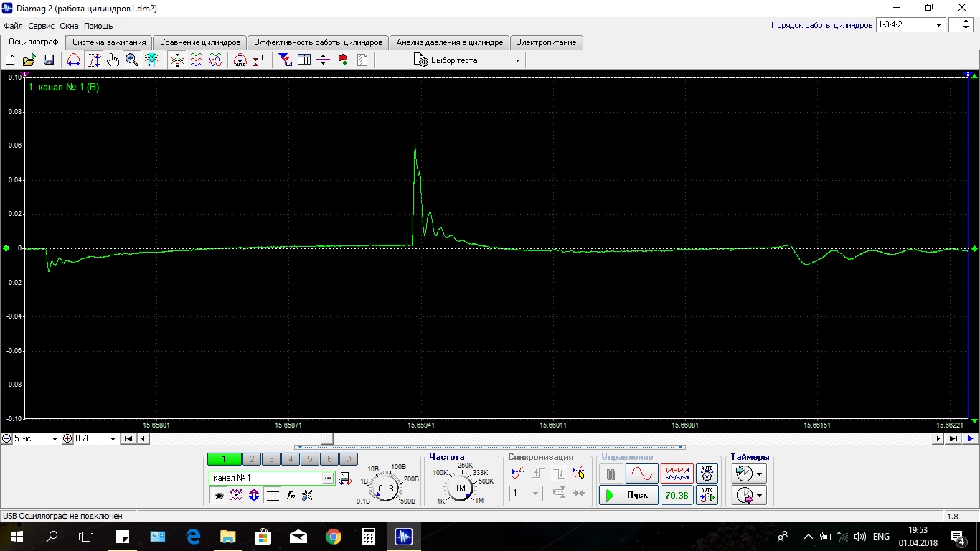Click the multicolor sine waves icon
The height and width of the screenshot is (551, 980).
(x=215, y=60)
